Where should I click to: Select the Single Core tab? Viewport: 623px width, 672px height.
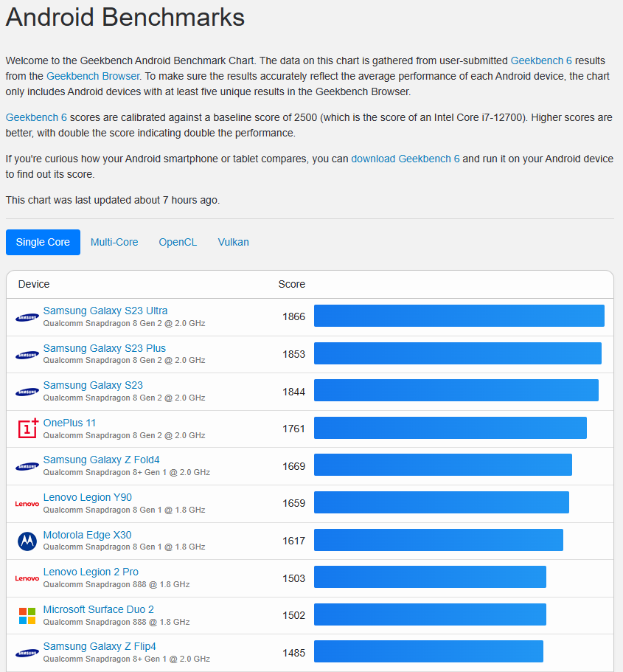[43, 242]
